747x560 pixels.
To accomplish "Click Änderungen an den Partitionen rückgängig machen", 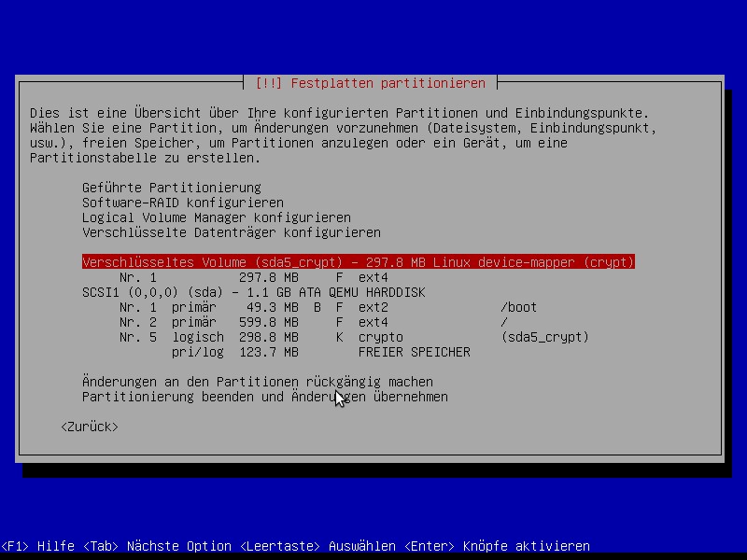I will [257, 382].
